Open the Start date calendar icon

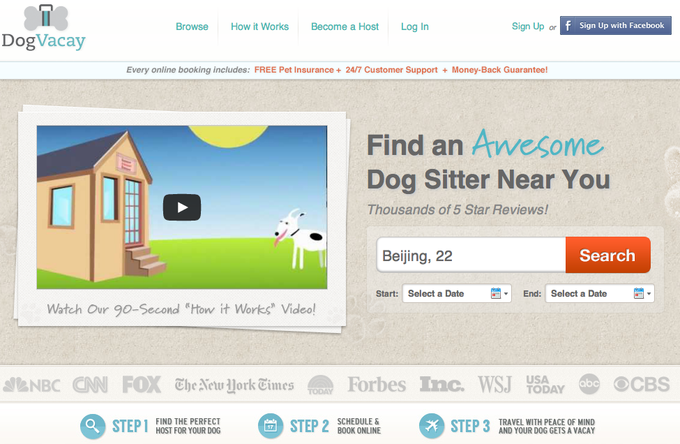[496, 294]
